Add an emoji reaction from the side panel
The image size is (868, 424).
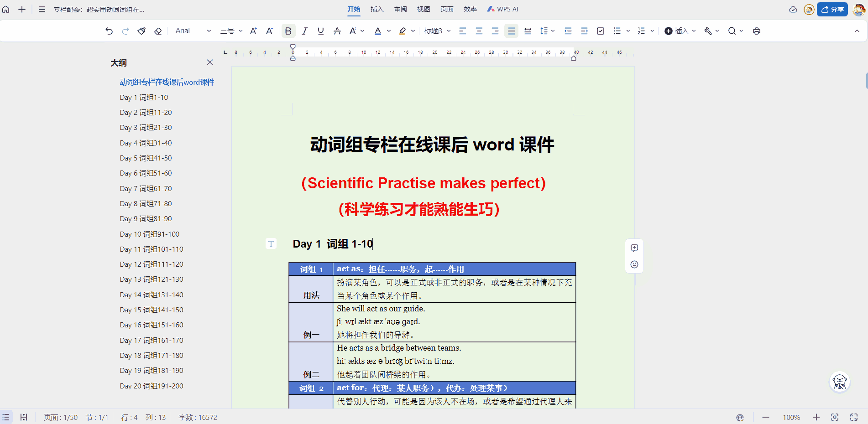(634, 264)
